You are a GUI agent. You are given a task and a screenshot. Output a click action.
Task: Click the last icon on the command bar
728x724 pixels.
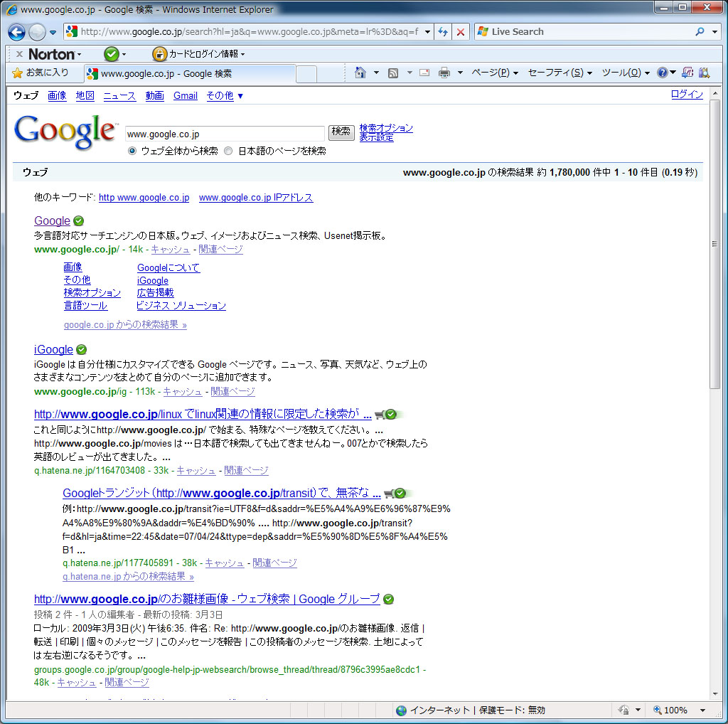705,73
